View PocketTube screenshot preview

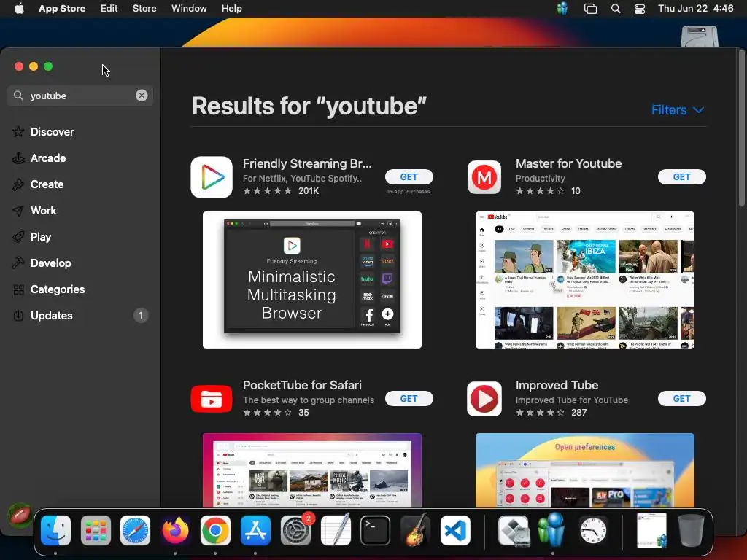312,470
